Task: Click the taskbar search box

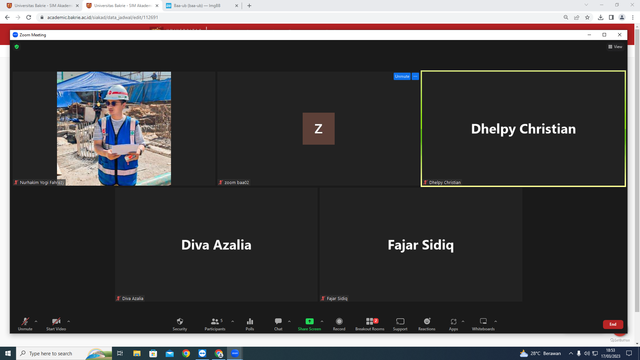Action: coord(64,353)
